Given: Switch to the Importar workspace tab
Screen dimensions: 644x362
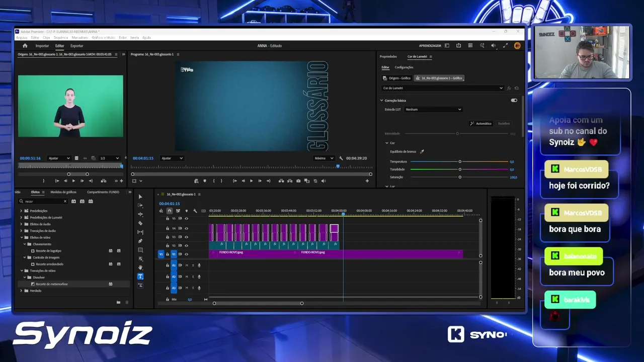Looking at the screenshot, I should point(42,46).
